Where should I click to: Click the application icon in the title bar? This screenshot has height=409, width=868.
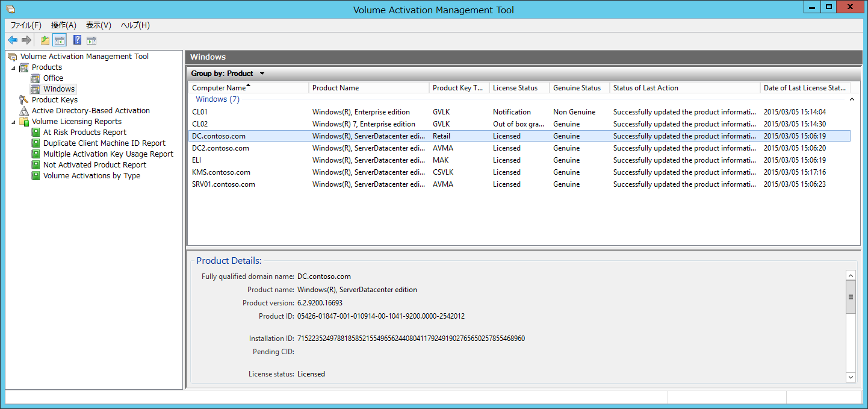(x=10, y=10)
